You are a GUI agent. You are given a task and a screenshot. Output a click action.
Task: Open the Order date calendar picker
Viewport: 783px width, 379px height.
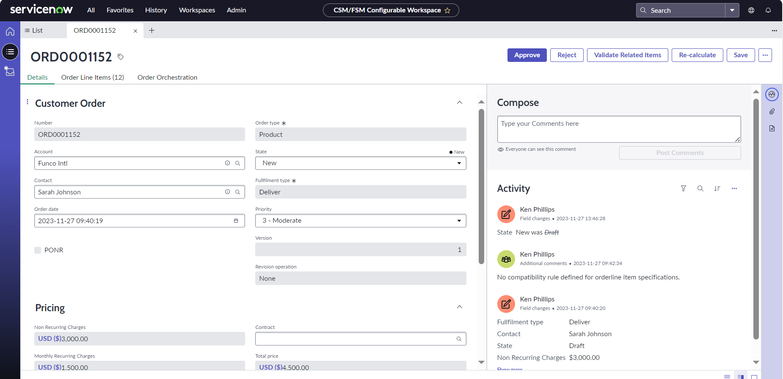coord(236,220)
